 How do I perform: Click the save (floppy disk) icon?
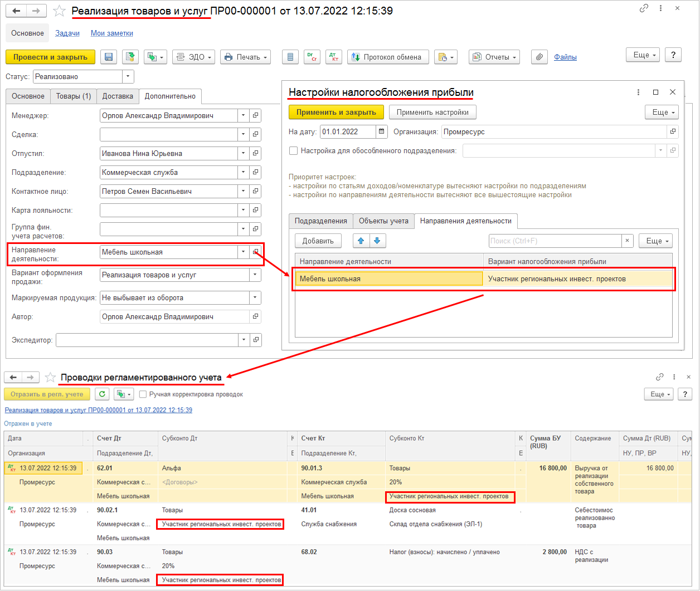click(x=109, y=57)
